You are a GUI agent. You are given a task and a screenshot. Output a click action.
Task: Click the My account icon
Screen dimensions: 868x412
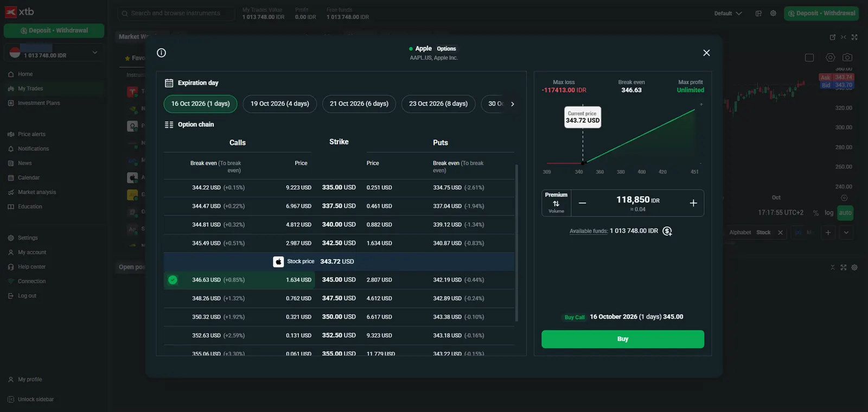pyautogui.click(x=11, y=252)
